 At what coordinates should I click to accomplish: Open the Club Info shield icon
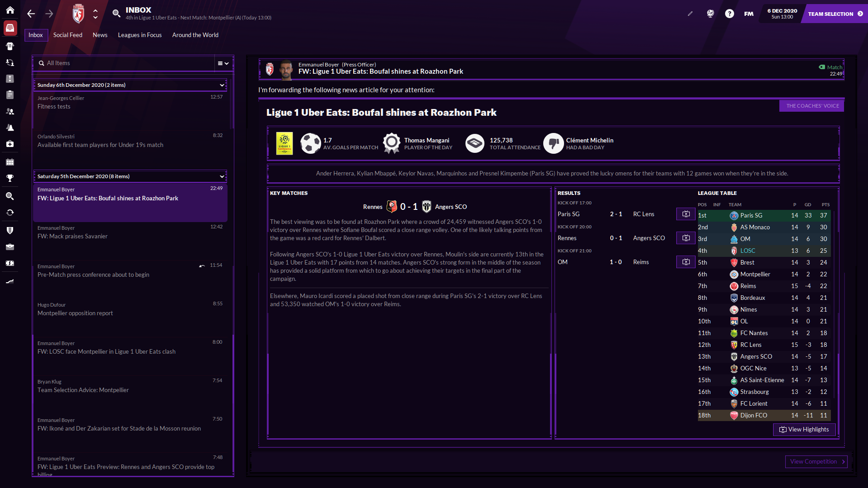click(10, 231)
